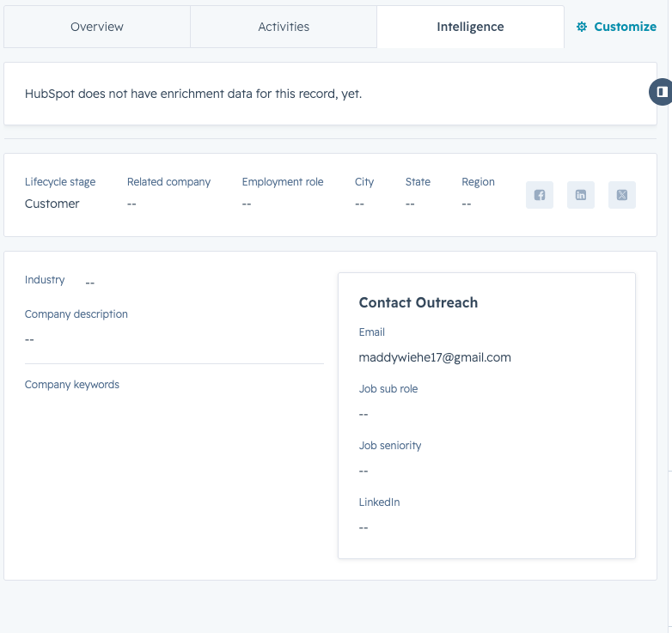Viewport: 672px width, 633px height.
Task: Open the LinkedIn profile icon
Action: click(x=581, y=195)
